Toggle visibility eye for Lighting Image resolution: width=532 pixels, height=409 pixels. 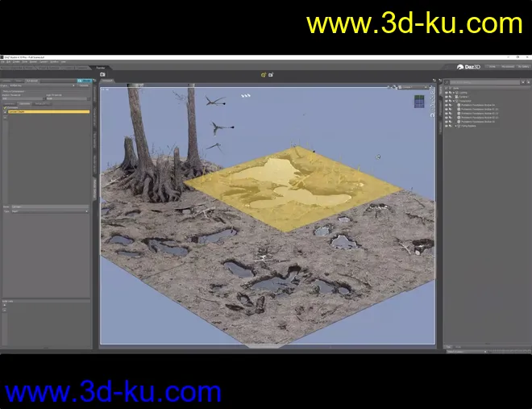coord(446,92)
